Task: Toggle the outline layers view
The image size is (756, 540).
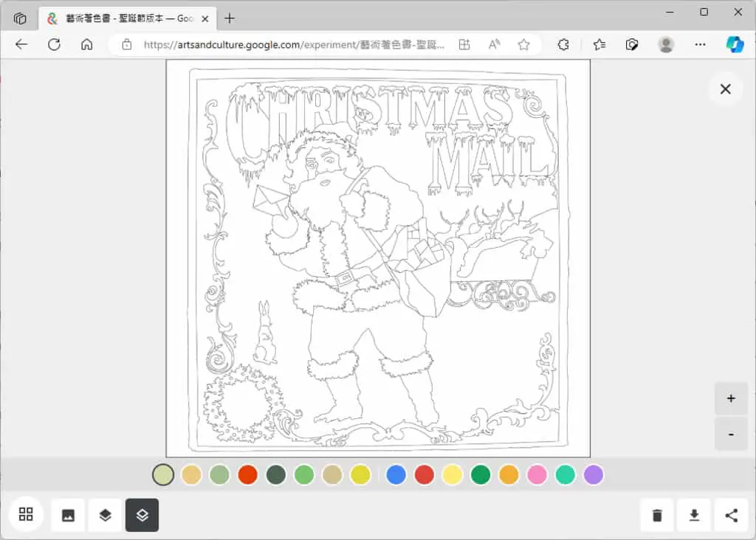Action: point(142,516)
